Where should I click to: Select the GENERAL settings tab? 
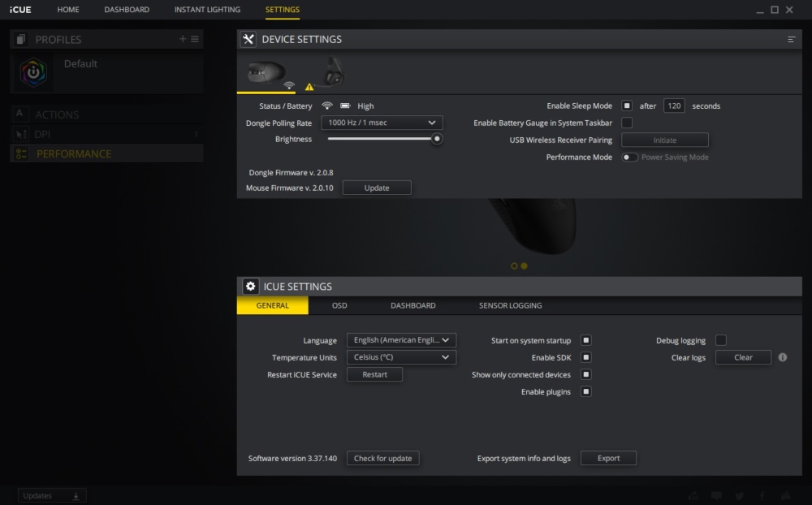[x=272, y=305]
